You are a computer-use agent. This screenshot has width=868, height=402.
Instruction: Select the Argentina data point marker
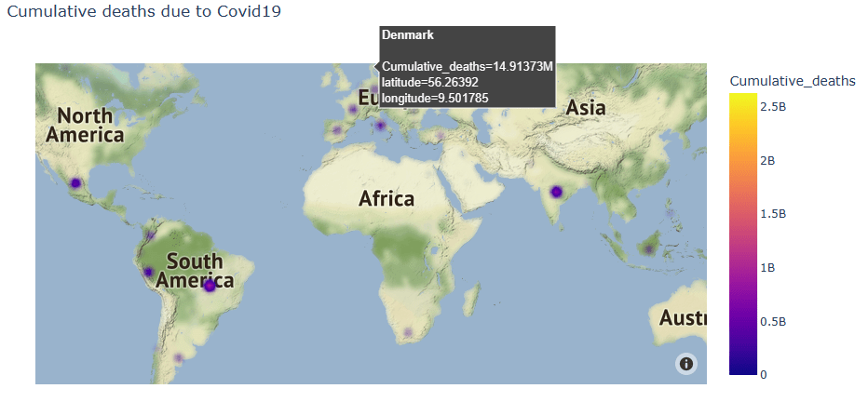point(180,356)
